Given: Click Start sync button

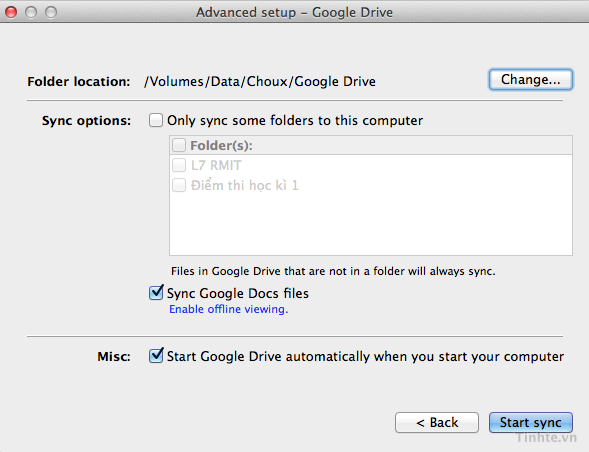Looking at the screenshot, I should (530, 422).
